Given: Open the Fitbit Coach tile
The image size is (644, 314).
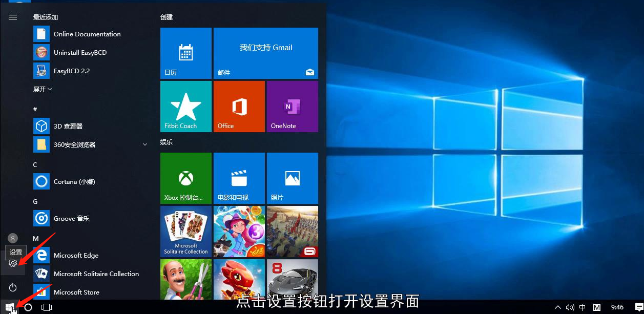Looking at the screenshot, I should pos(185,107).
